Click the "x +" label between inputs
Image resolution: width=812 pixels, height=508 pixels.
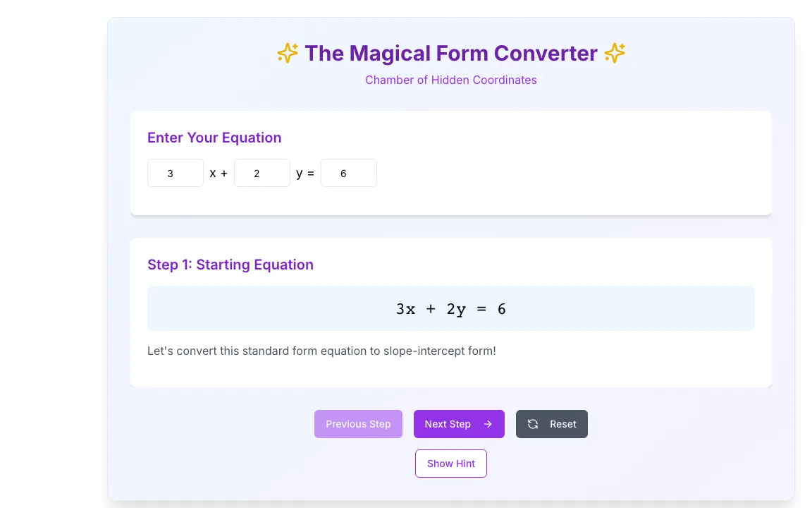click(x=219, y=173)
